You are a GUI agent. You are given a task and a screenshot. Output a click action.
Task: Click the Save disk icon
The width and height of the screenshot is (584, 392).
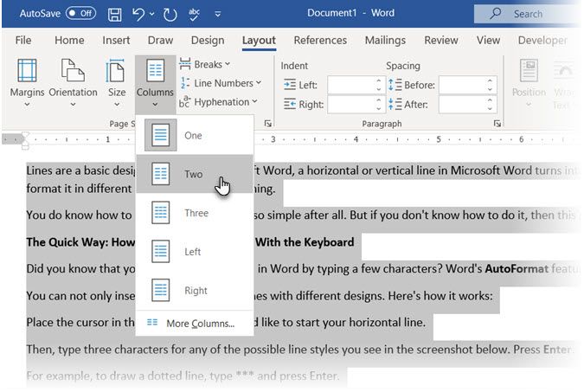(115, 14)
